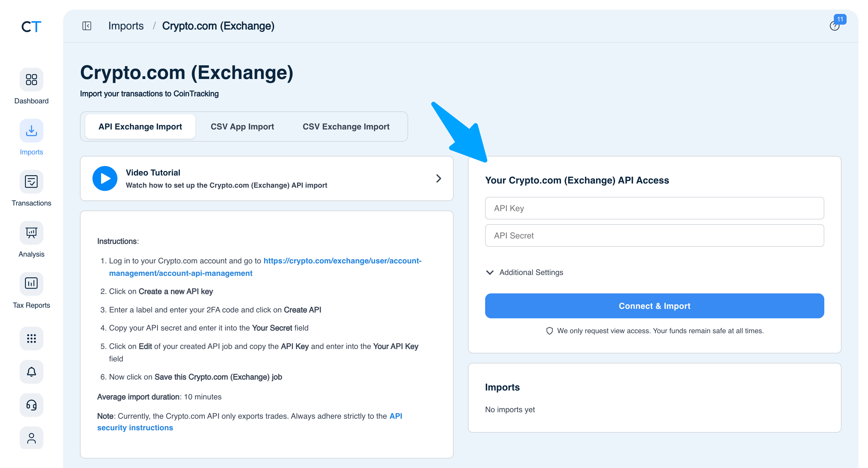Open the Tax Reports icon
Image resolution: width=868 pixels, height=468 pixels.
pos(31,284)
